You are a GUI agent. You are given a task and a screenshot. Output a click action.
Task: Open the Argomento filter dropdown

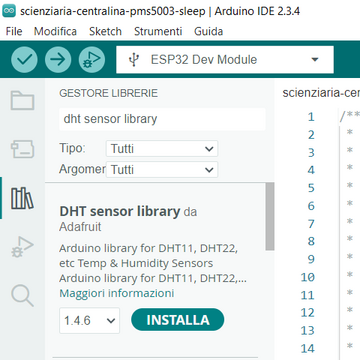tap(162, 170)
